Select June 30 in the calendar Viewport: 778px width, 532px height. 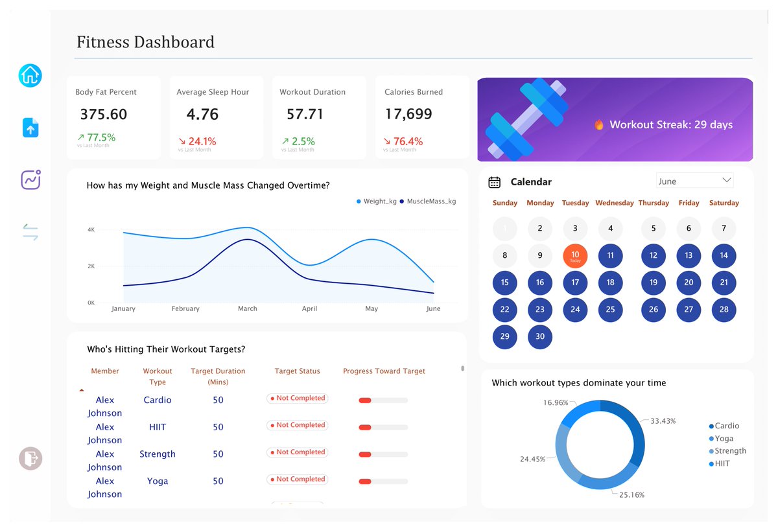point(540,336)
